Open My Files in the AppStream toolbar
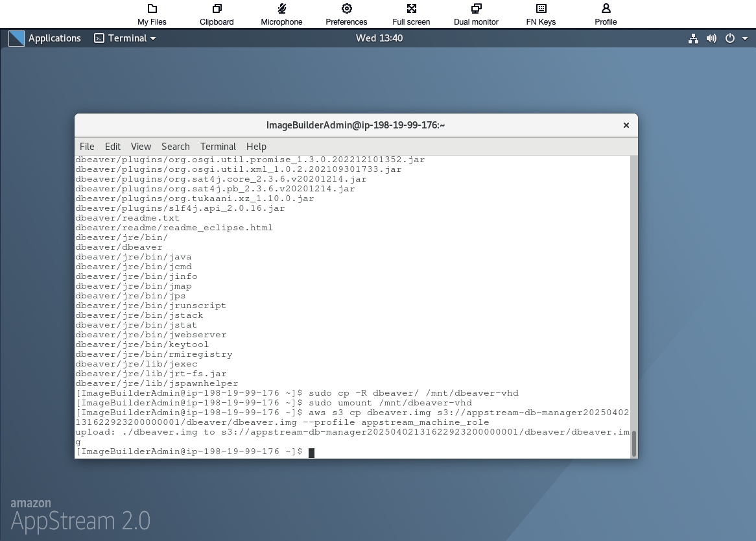Image resolution: width=756 pixels, height=541 pixels. [x=151, y=13]
